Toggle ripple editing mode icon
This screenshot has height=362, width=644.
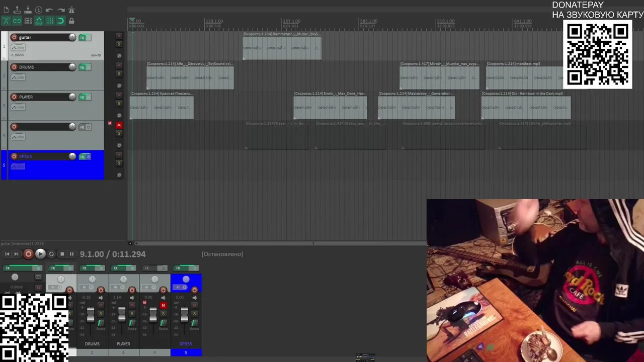(x=28, y=21)
